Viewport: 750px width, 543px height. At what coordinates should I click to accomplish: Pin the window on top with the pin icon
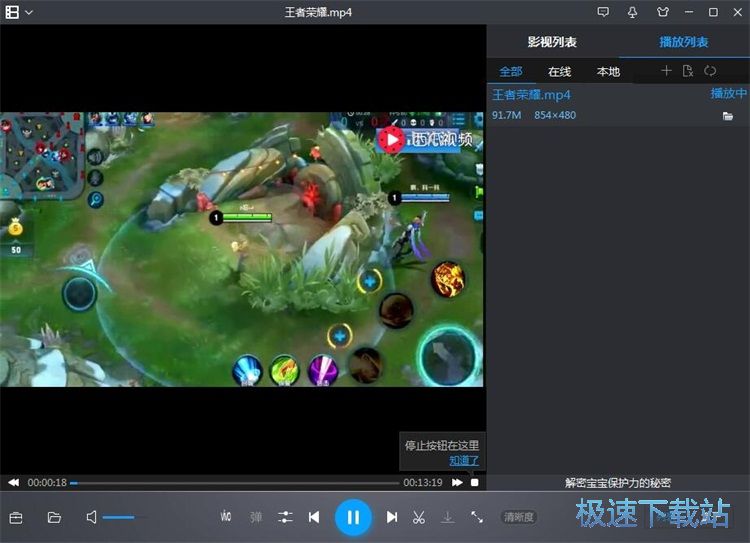pyautogui.click(x=632, y=12)
